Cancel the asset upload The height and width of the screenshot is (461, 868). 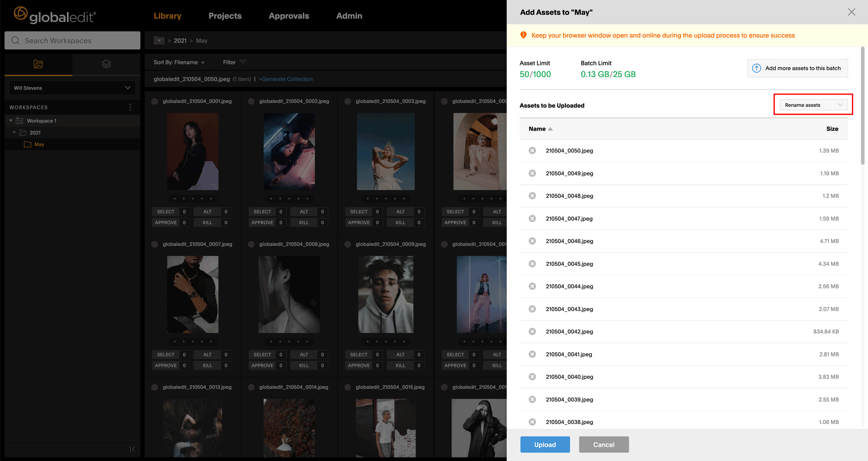tap(604, 445)
